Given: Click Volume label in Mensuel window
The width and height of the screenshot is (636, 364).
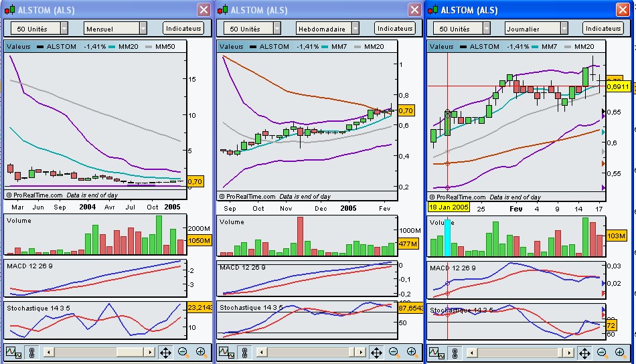Looking at the screenshot, I should (x=19, y=221).
